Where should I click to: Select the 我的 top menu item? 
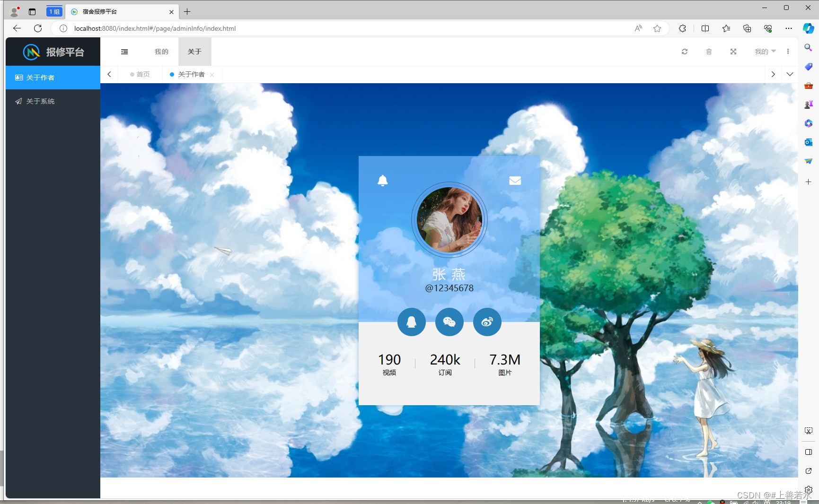pyautogui.click(x=161, y=52)
